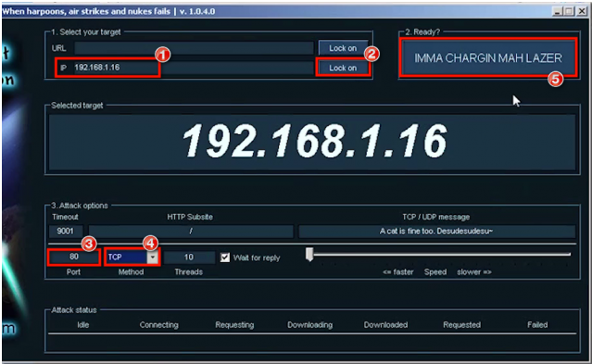Click the Downloaded status column header
The width and height of the screenshot is (592, 364).
[x=385, y=325]
